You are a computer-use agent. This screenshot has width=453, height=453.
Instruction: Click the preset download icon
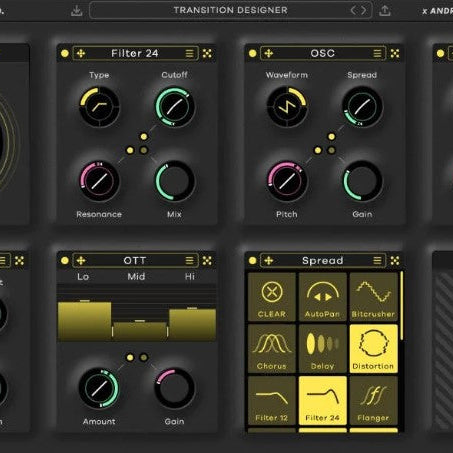point(77,11)
